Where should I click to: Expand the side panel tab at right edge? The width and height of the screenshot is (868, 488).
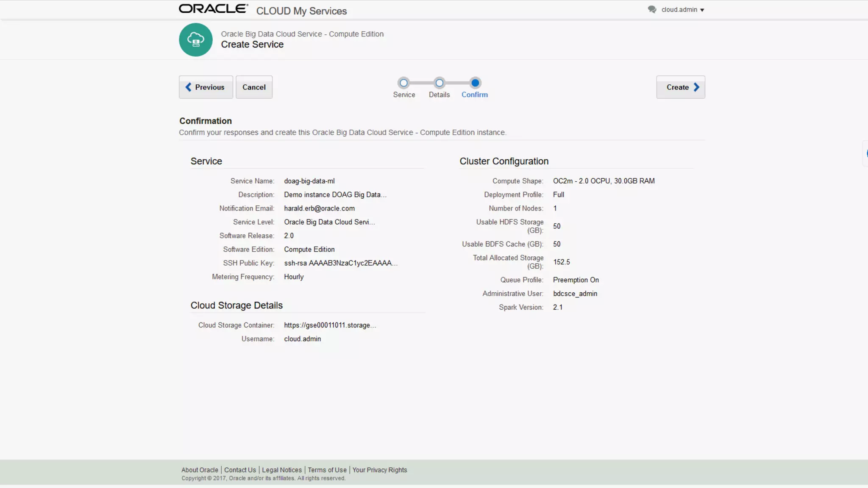[865, 153]
